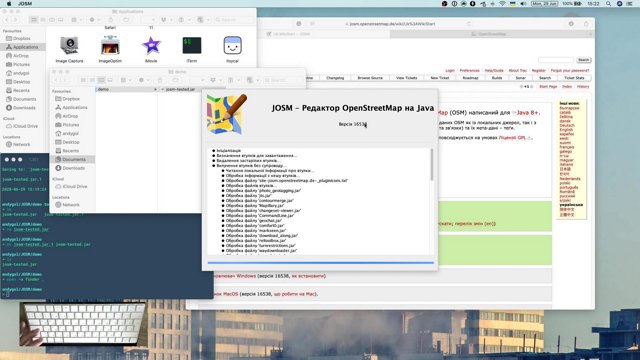The height and width of the screenshot is (360, 640).
Task: Open the Browse Source tab
Action: click(370, 78)
